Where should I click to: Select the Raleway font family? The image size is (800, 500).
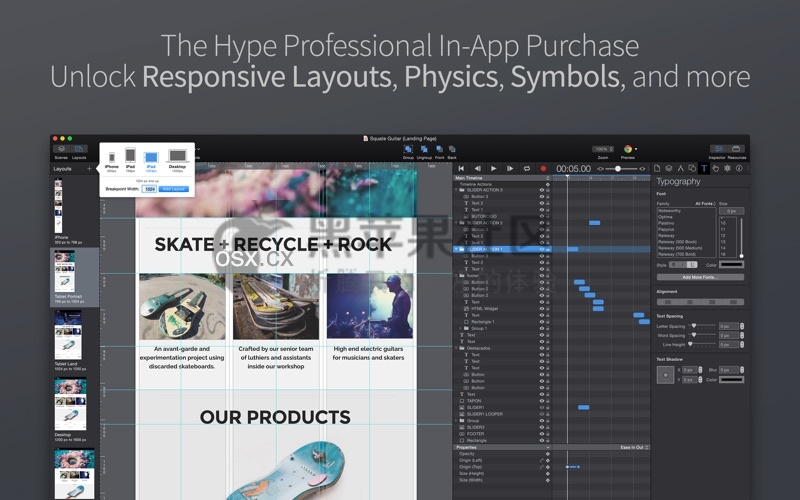pyautogui.click(x=666, y=236)
